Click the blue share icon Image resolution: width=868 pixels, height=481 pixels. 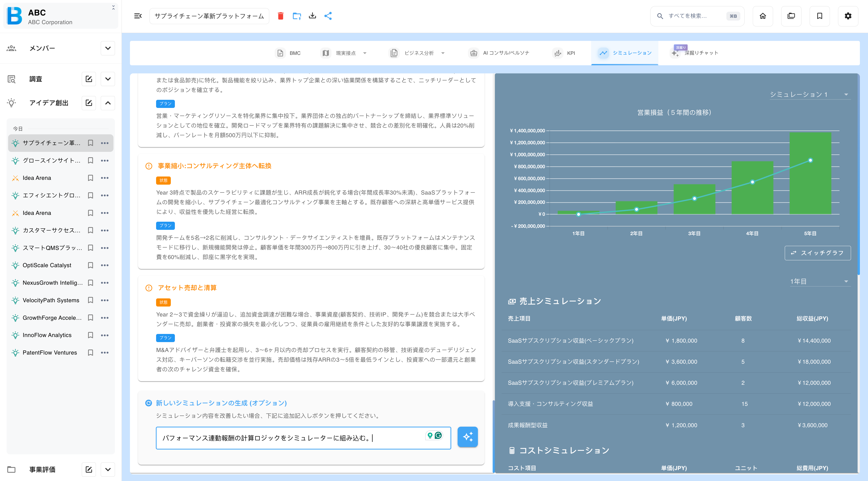click(x=328, y=16)
